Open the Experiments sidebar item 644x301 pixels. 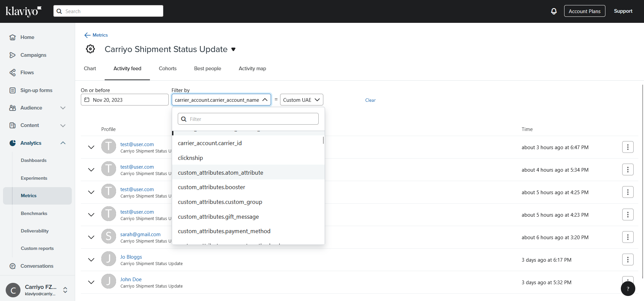point(34,178)
